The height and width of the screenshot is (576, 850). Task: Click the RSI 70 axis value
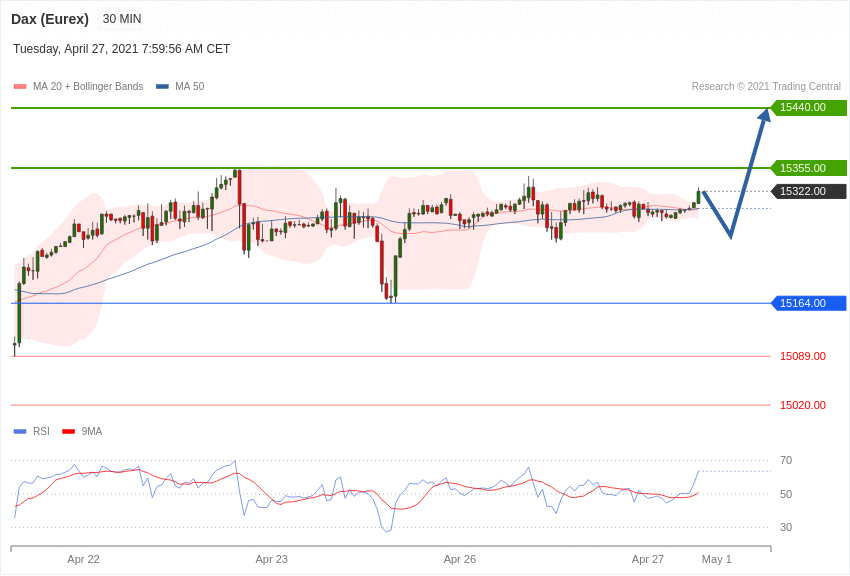click(786, 460)
